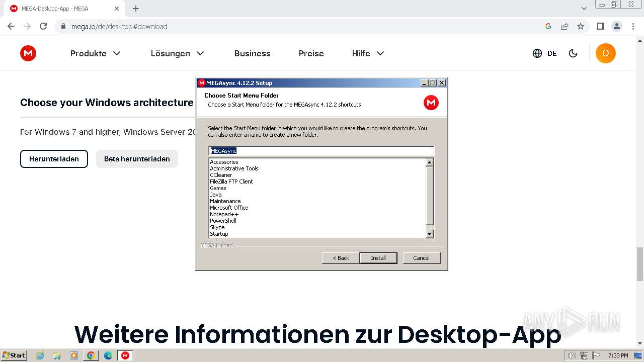Select Maintenance folder
The height and width of the screenshot is (362, 644).
(225, 201)
